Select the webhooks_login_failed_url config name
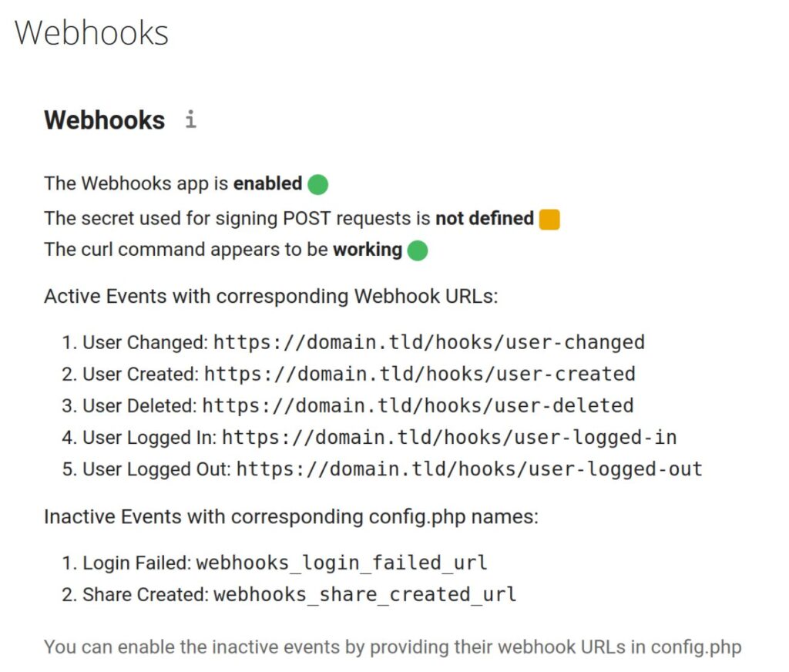Image resolution: width=789 pixels, height=672 pixels. point(341,563)
